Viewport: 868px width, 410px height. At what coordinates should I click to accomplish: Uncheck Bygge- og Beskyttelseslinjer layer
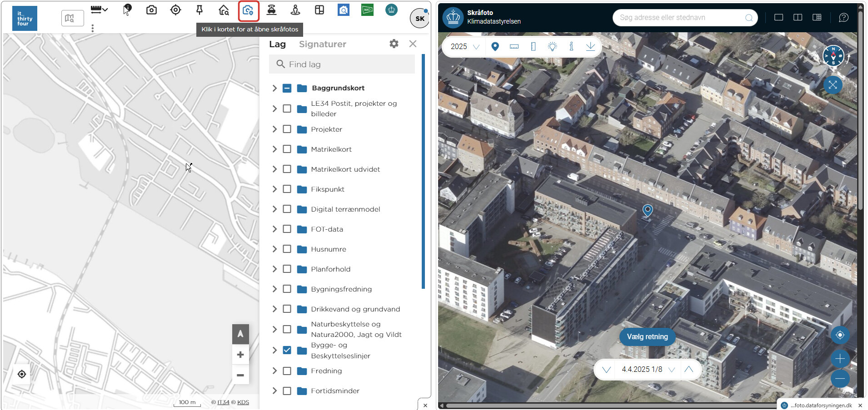click(287, 350)
